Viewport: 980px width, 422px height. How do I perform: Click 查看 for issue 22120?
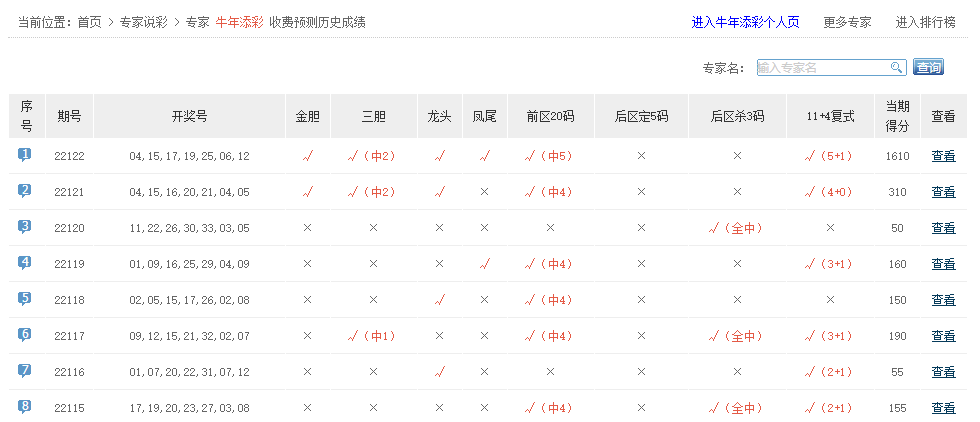tap(943, 228)
